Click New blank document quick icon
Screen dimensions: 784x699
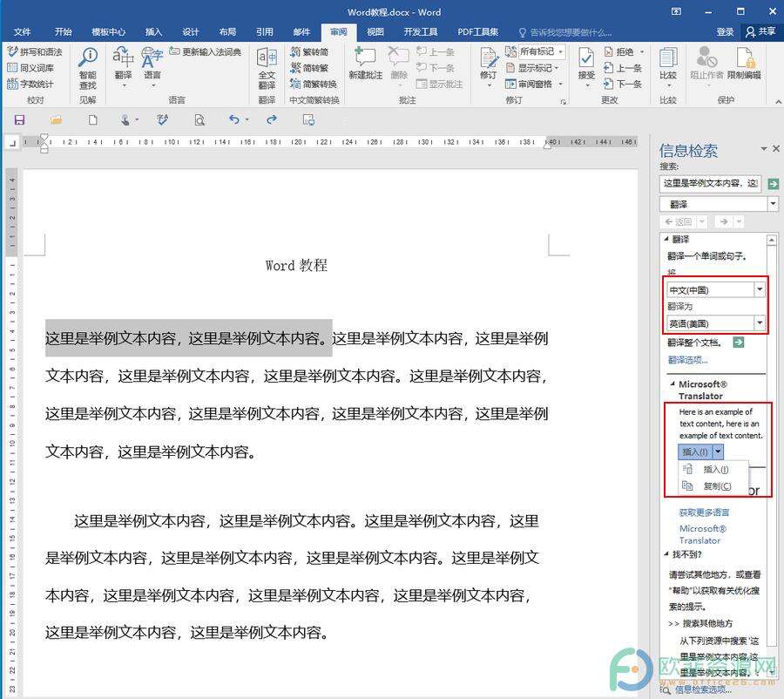tap(92, 119)
